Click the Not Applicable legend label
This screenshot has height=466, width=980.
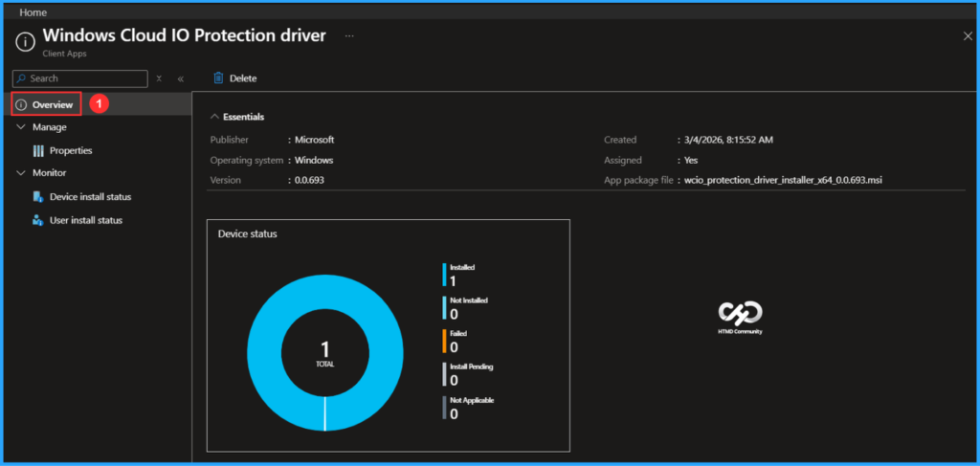[x=472, y=400]
